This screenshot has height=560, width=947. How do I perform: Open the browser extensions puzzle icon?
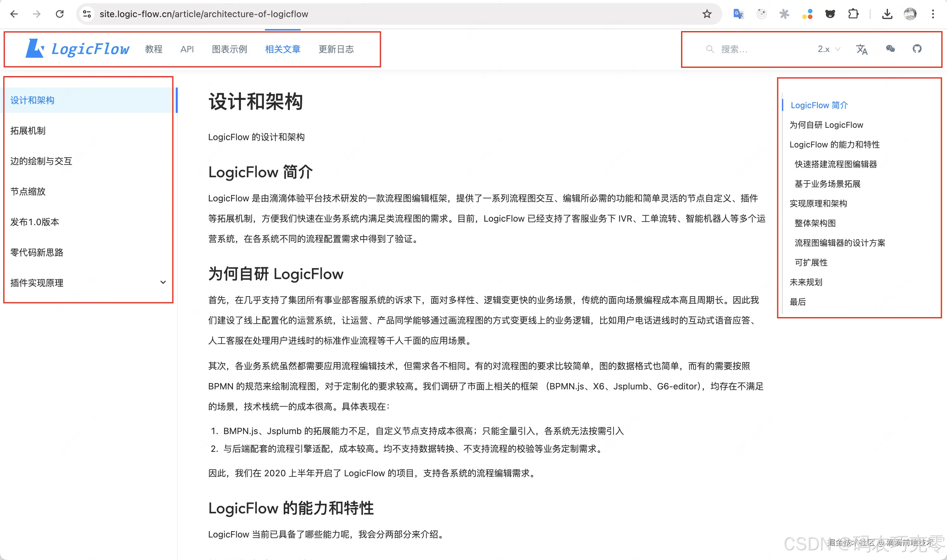click(x=853, y=14)
